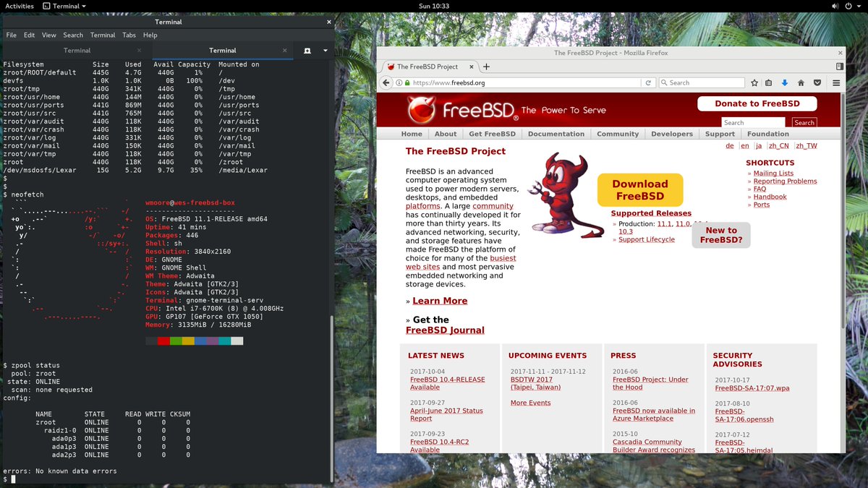Click 'errors: No known data errors' line
Image resolution: width=868 pixels, height=488 pixels.
pos(60,471)
